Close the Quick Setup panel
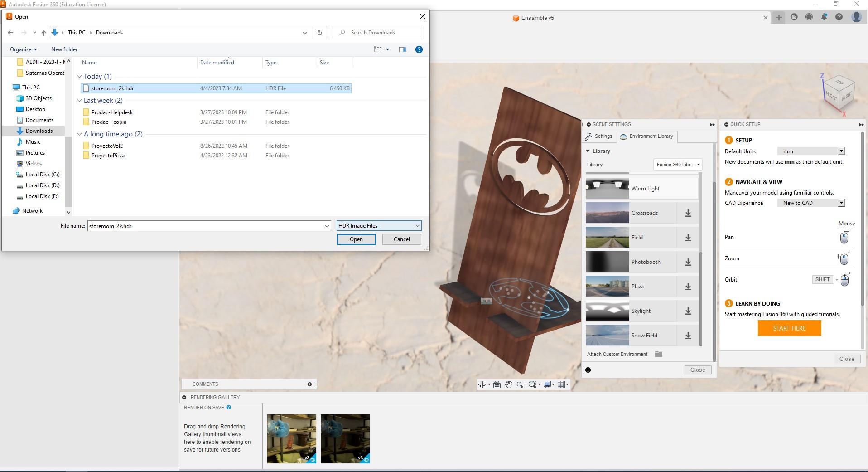 coord(847,359)
